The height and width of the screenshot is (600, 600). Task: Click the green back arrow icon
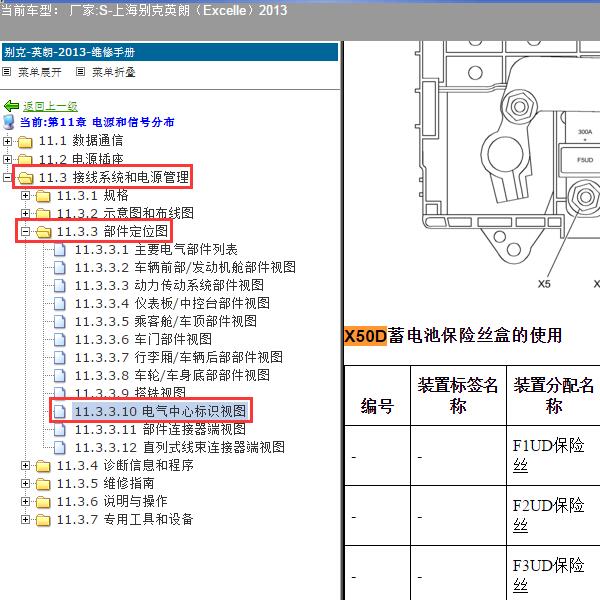(11, 106)
